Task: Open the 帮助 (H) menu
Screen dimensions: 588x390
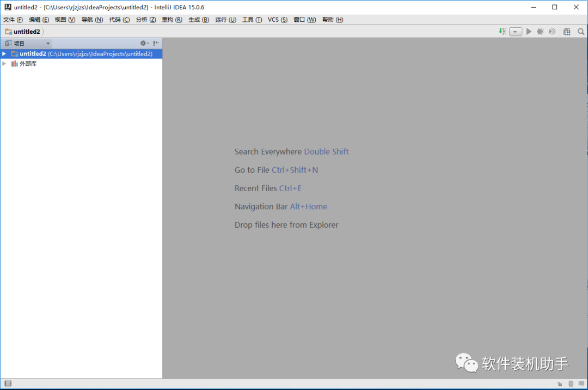Action: (x=333, y=20)
